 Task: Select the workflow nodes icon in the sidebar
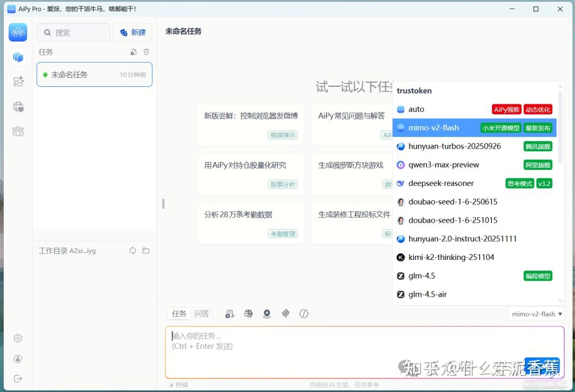pyautogui.click(x=18, y=81)
